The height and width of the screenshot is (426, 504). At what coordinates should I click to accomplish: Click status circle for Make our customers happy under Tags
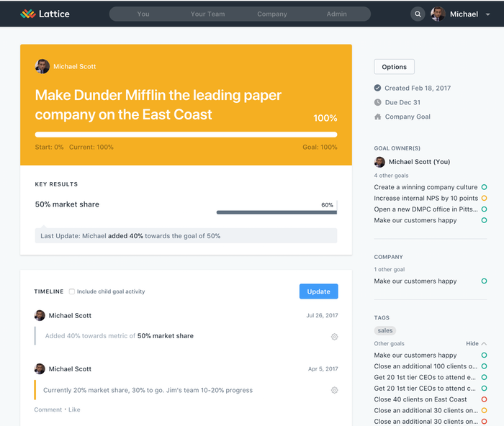pos(484,355)
